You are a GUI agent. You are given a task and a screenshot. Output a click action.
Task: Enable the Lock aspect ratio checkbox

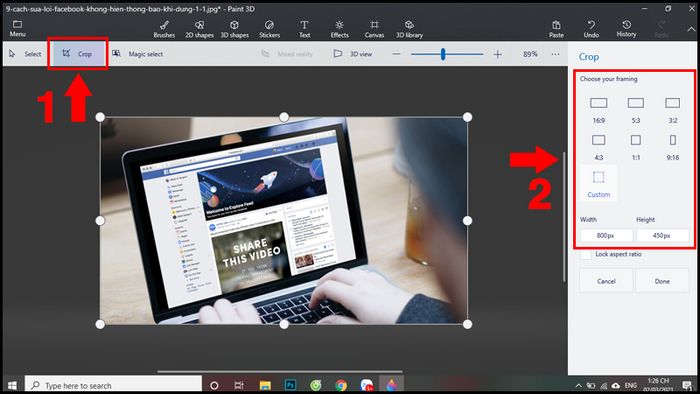[586, 254]
